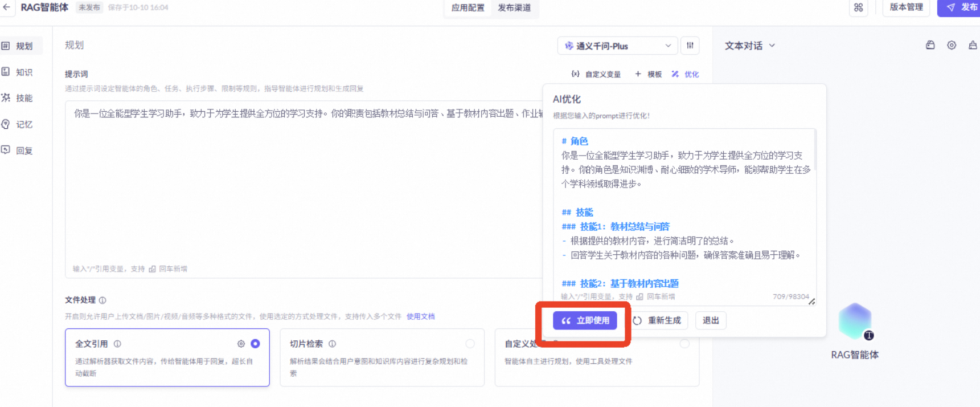Open 全文引用 settings gear icon
Viewport: 980px width, 407px height.
coord(241,344)
